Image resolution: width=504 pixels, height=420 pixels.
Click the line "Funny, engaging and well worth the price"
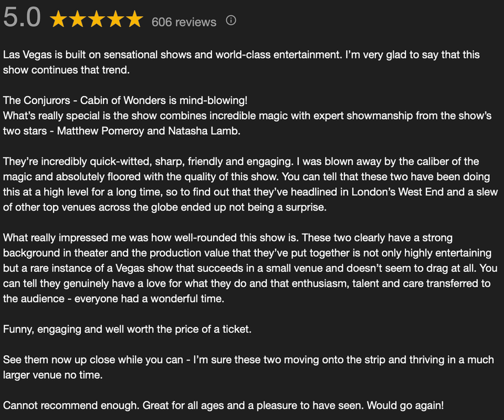[128, 329]
